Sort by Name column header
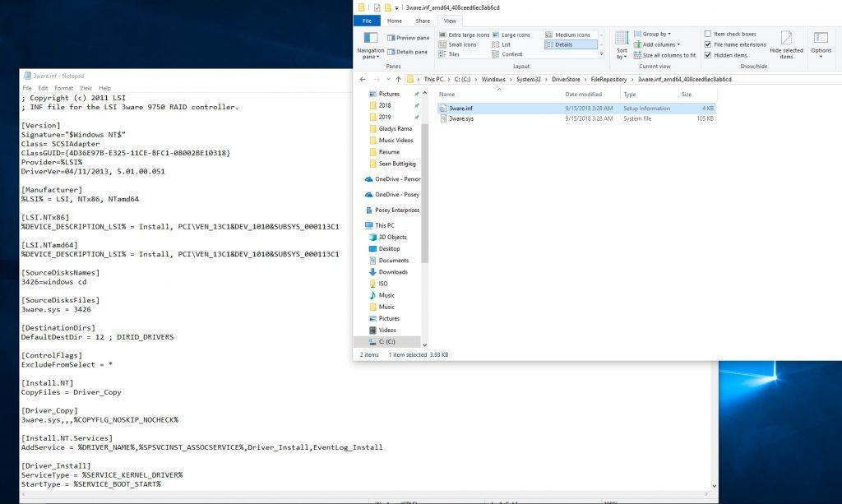Screen dimensions: 842x504 click(x=499, y=95)
